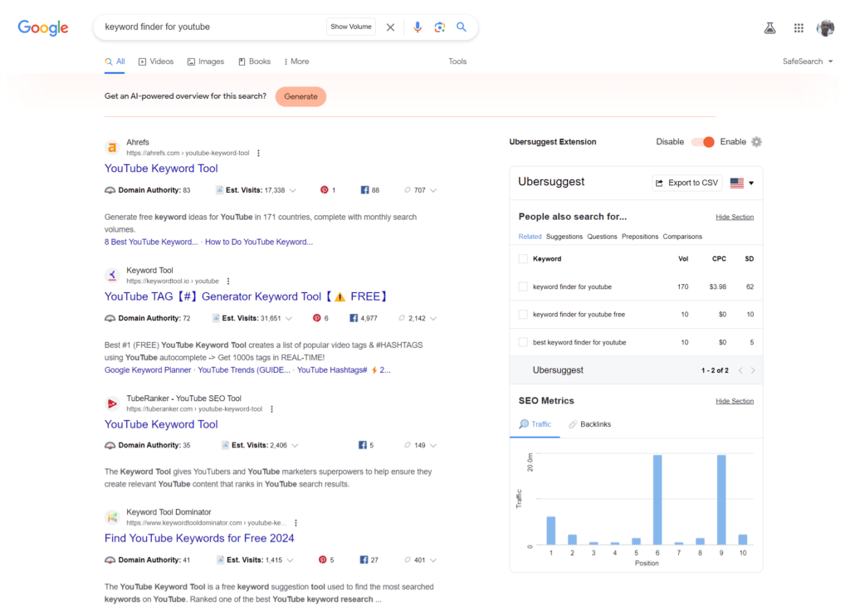Clear the search query with the X icon
Screen dimensions: 850x616
click(x=390, y=27)
